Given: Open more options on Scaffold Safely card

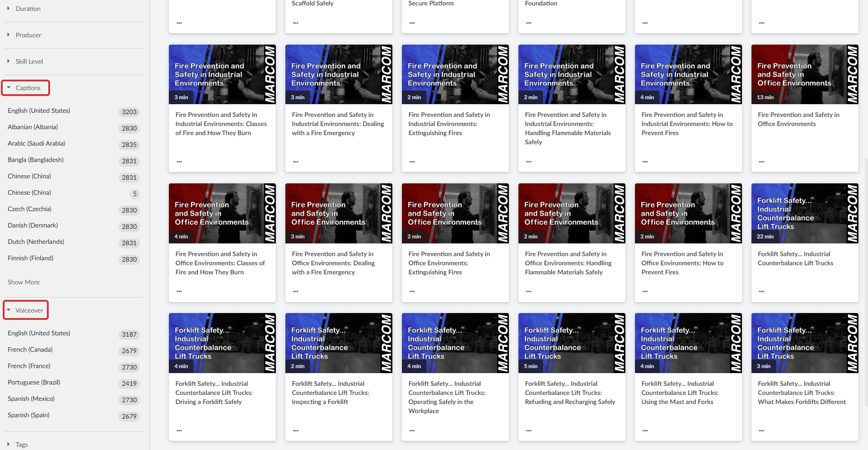Looking at the screenshot, I should click(296, 23).
